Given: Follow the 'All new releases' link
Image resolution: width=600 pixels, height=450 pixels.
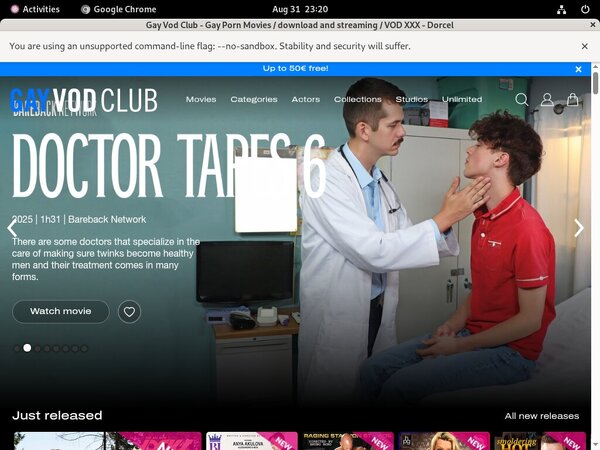Looking at the screenshot, I should coord(541,416).
